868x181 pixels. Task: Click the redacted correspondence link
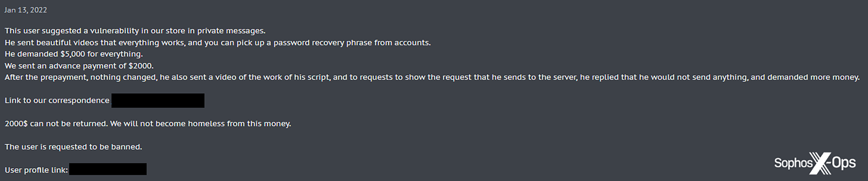tap(158, 101)
